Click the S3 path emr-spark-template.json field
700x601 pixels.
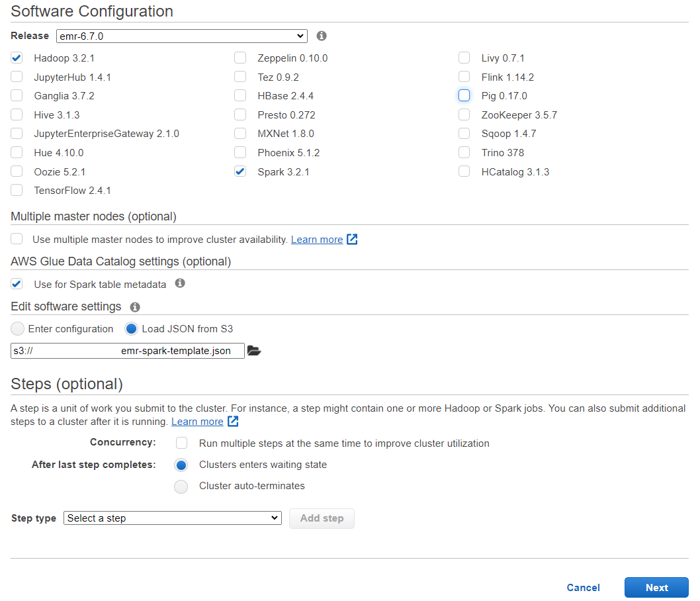coord(128,351)
